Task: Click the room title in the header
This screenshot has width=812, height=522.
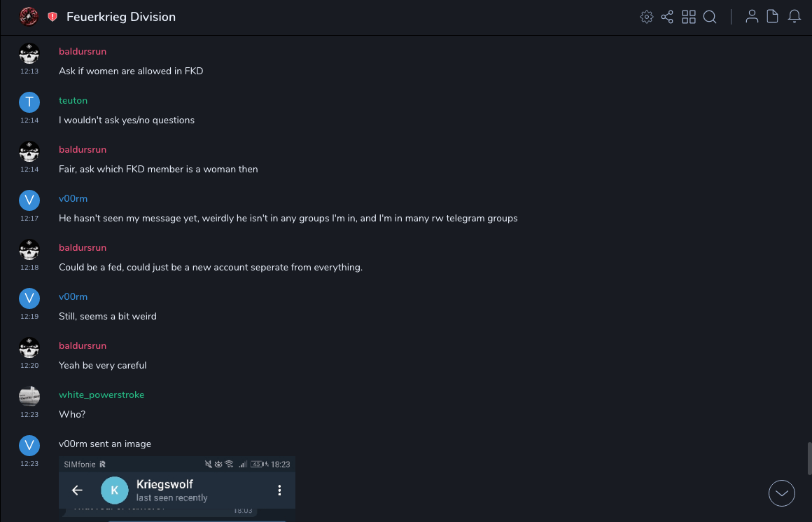Action: pos(121,17)
